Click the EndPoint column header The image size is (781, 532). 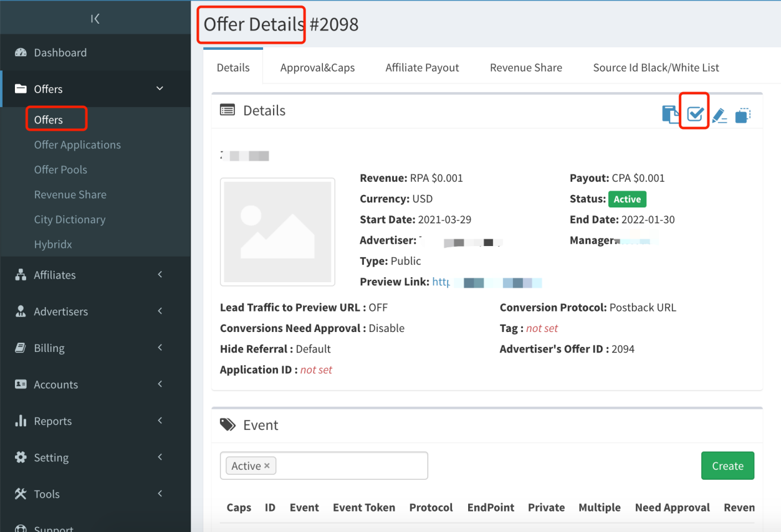pyautogui.click(x=491, y=508)
